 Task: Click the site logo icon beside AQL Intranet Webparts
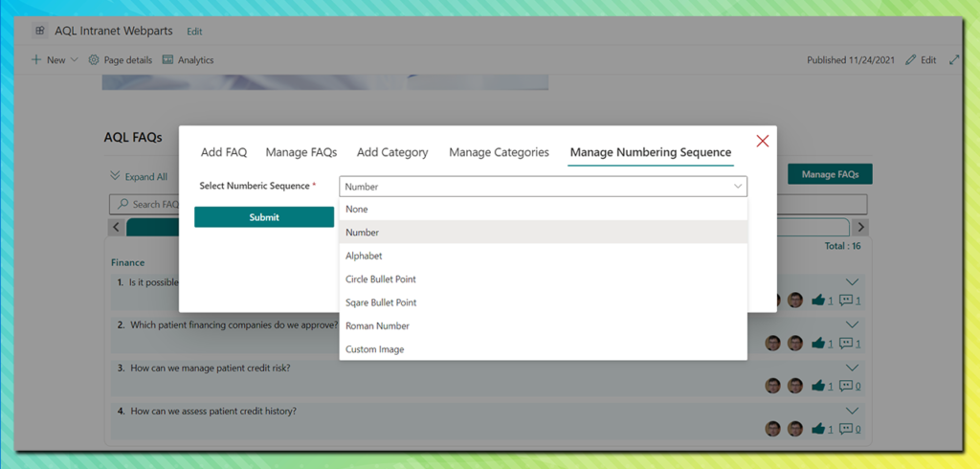pos(39,31)
